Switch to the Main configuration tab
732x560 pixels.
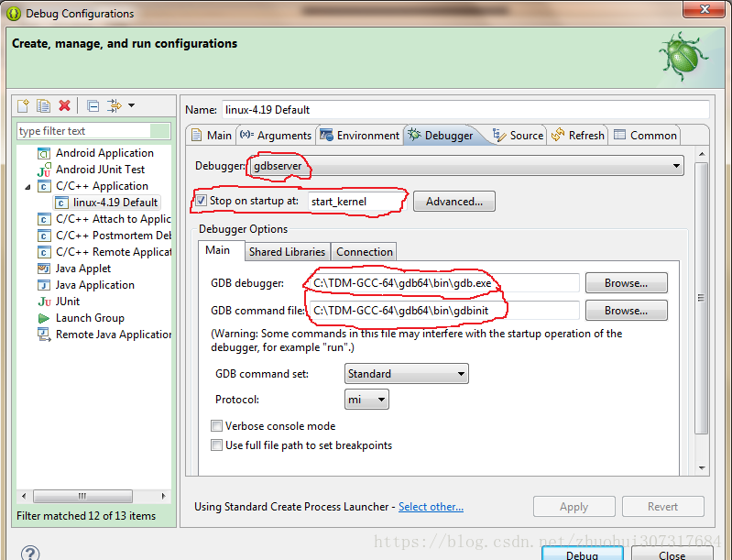pyautogui.click(x=212, y=136)
